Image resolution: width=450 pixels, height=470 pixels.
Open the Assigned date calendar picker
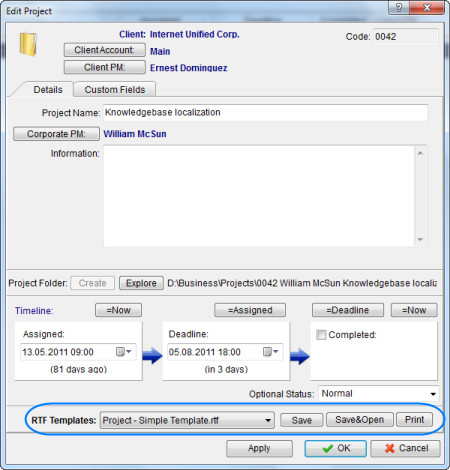(x=124, y=352)
